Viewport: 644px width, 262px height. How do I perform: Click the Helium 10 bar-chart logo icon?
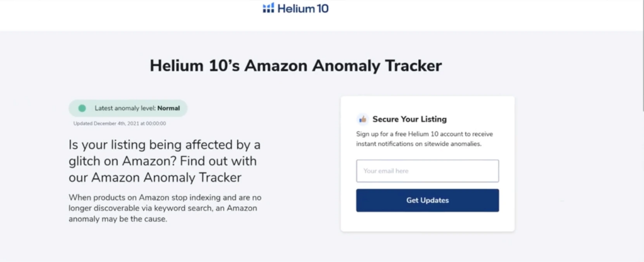coord(268,8)
